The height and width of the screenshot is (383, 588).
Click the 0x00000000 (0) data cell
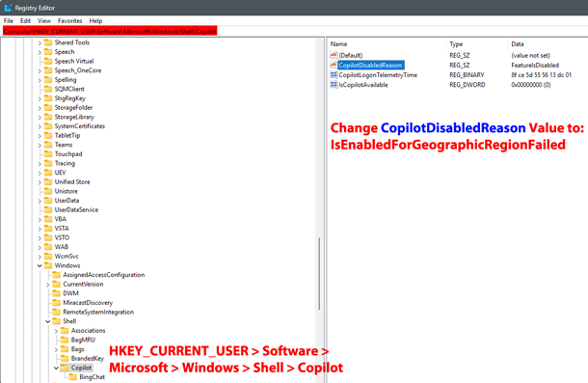pos(530,85)
